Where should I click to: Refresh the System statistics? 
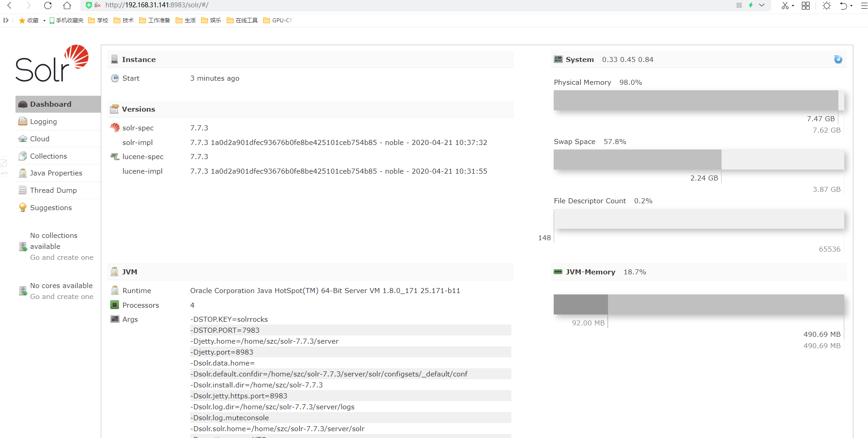click(838, 59)
